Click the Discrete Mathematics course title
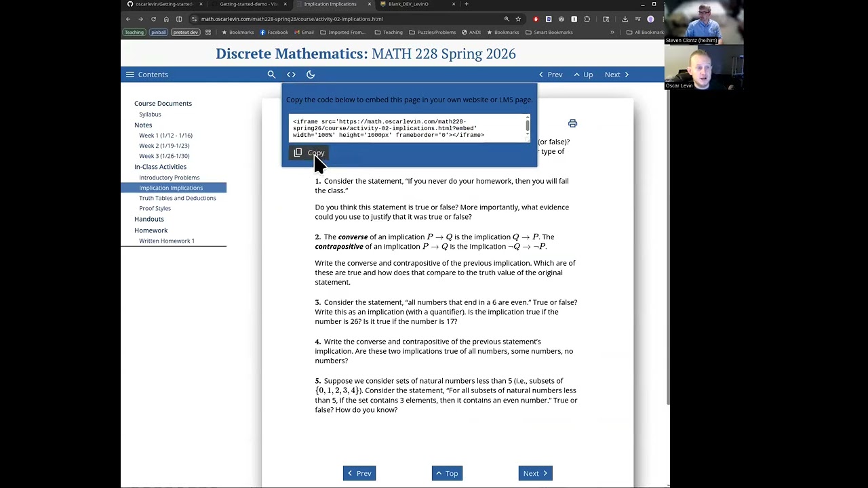The image size is (868, 488). pyautogui.click(x=366, y=54)
